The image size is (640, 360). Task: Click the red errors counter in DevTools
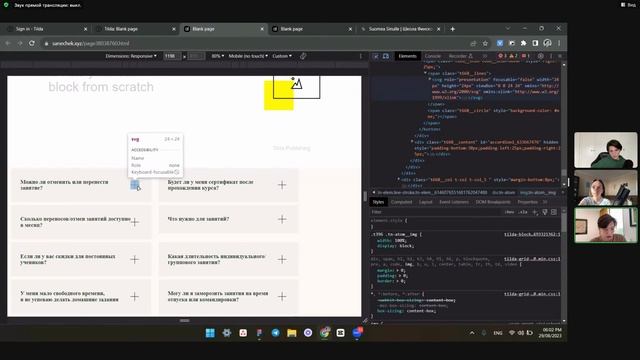click(502, 56)
